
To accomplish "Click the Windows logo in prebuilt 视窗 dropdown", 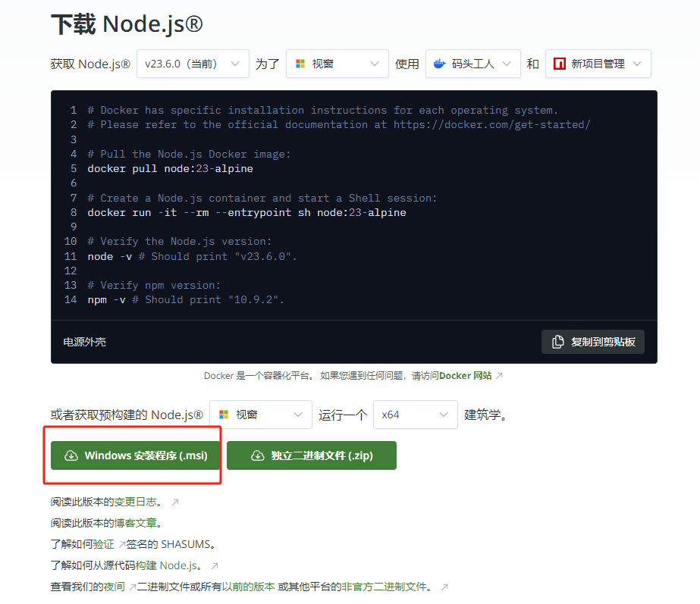I will click(x=224, y=415).
